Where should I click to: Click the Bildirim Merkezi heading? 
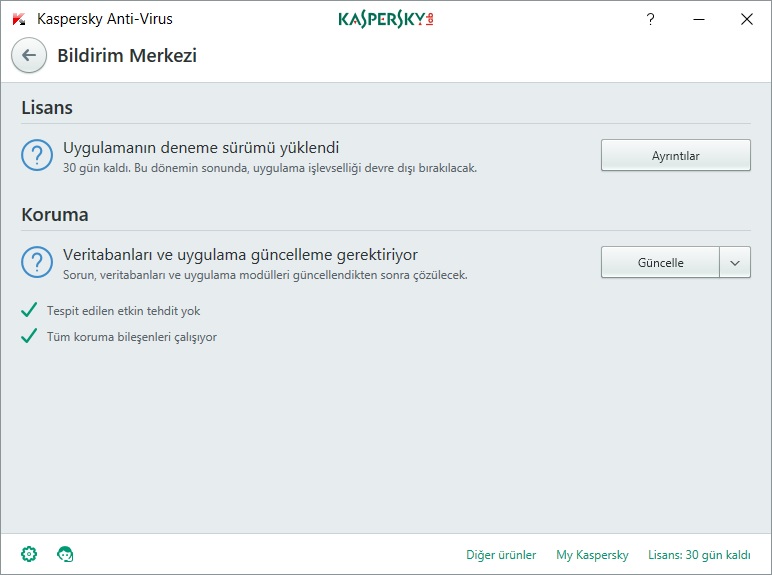127,56
